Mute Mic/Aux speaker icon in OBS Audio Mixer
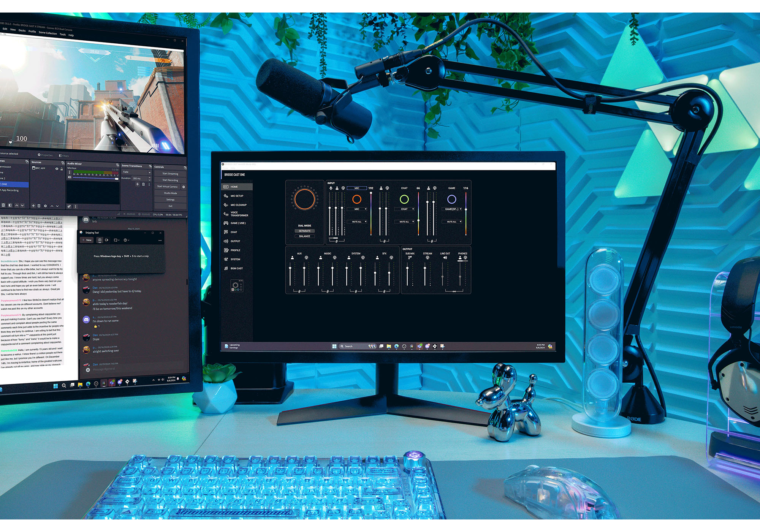Image resolution: width=760 pixels, height=532 pixels. [x=70, y=177]
